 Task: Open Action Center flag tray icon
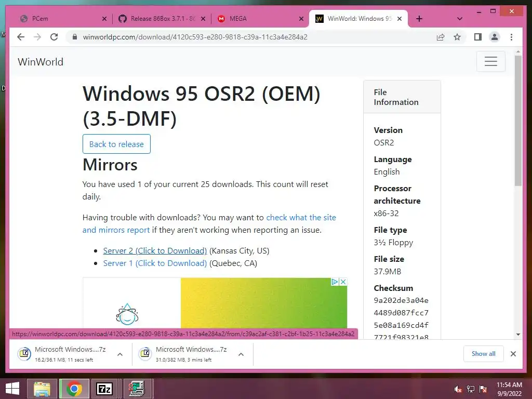pos(483,389)
